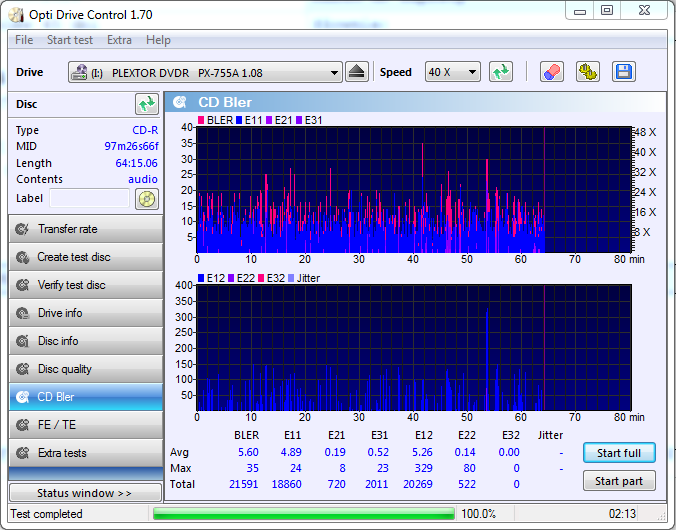Switch to the Transfer rate tab

(x=86, y=229)
